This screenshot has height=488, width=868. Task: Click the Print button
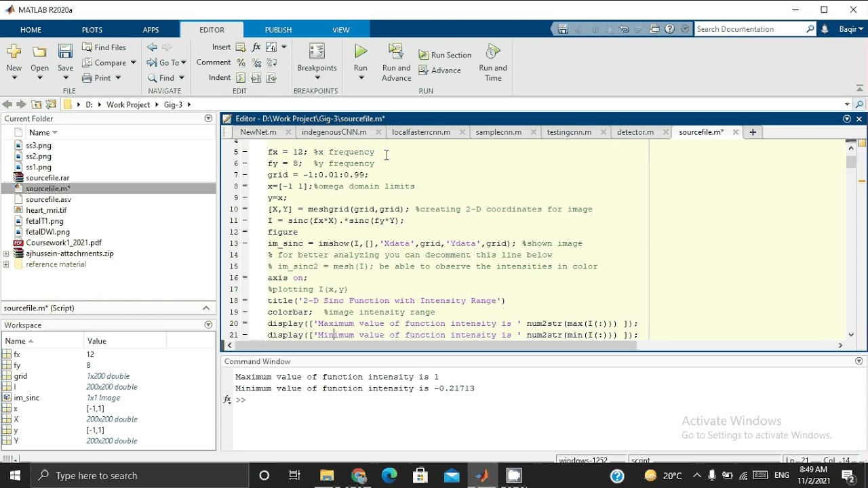coord(96,78)
